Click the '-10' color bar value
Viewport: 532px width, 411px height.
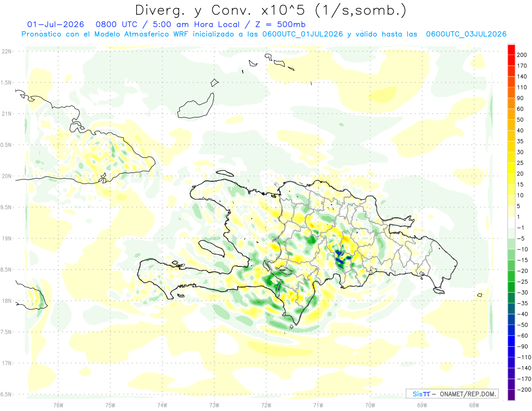pyautogui.click(x=522, y=249)
